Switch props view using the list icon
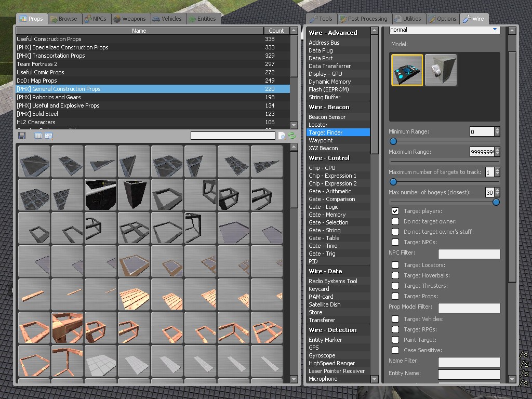532x399 pixels. pos(38,136)
